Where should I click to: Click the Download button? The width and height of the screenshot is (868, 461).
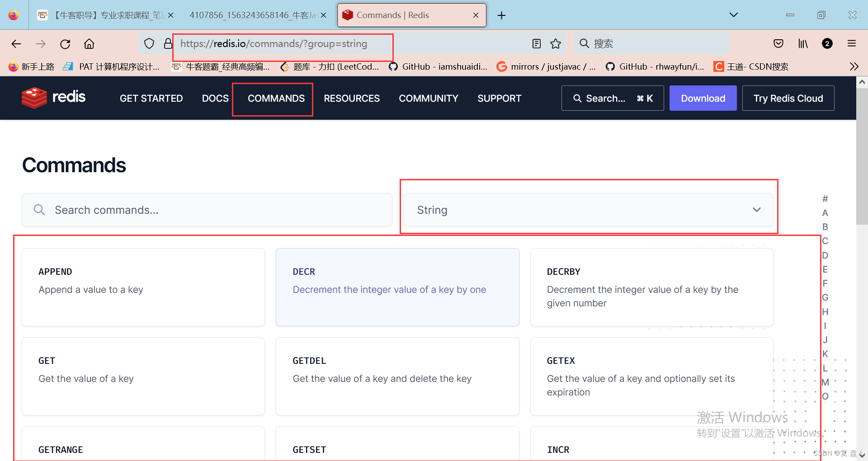(x=703, y=98)
